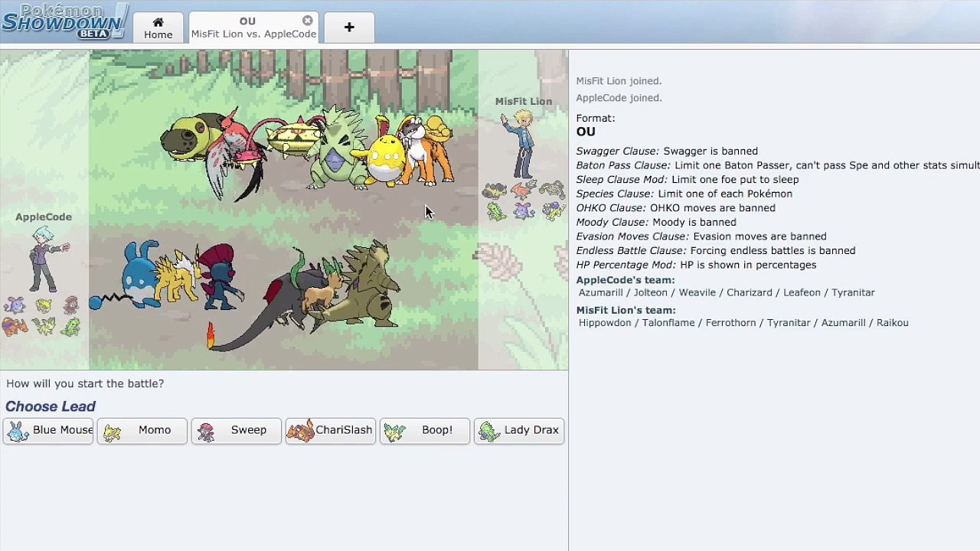Open a new room with the plus tab
This screenshot has height=551, width=980.
pos(349,28)
